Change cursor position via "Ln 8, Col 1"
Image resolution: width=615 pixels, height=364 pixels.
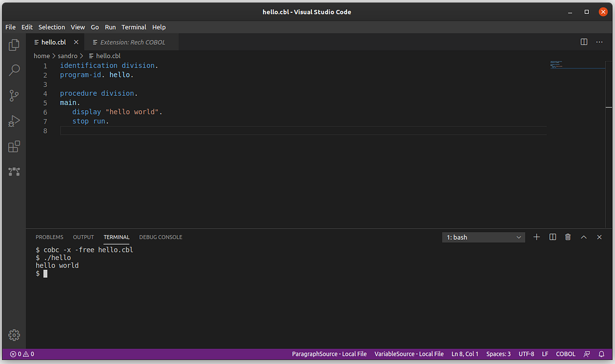tap(465, 354)
